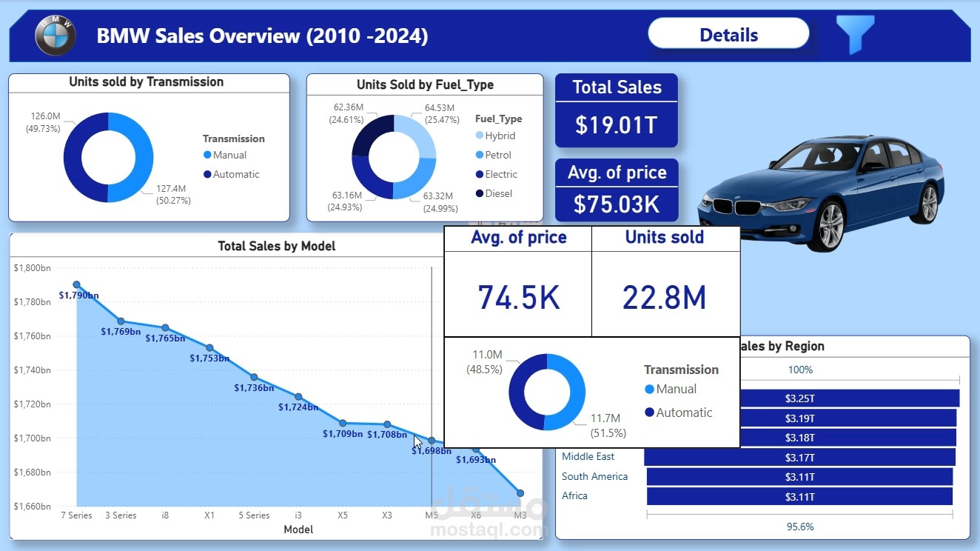
Task: Click the 7 Series data point $1,790bn
Action: (76, 284)
